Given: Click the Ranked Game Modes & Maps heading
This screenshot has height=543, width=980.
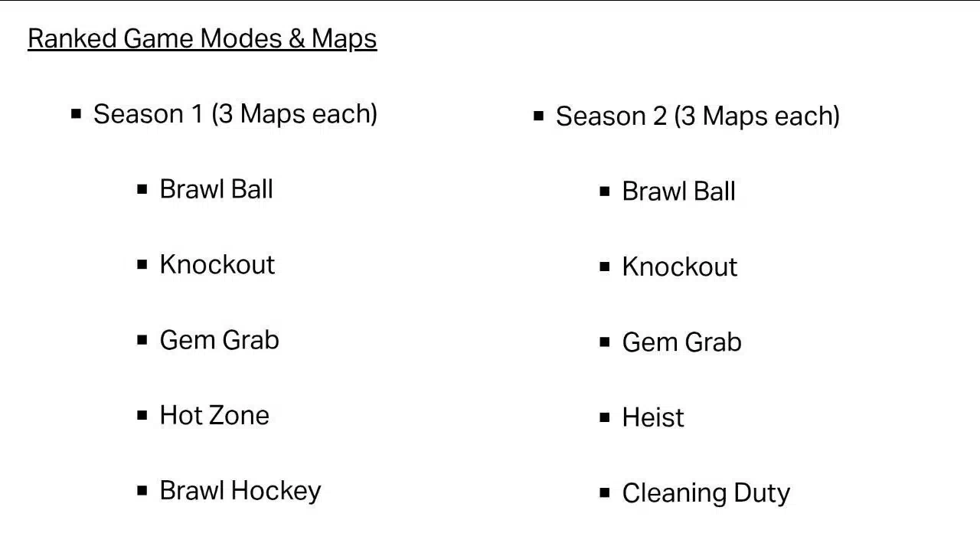Looking at the screenshot, I should 202,39.
